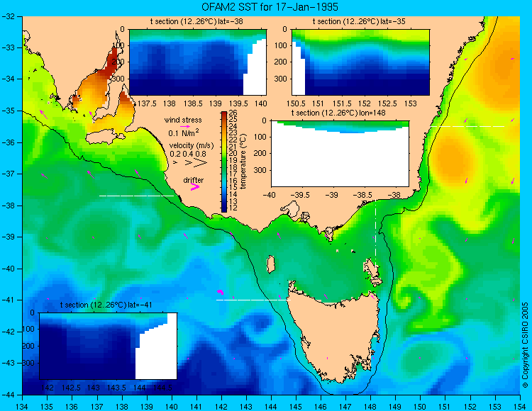Click latitude label "-35" on main map axis
532x411 pixels.
coord(8,111)
